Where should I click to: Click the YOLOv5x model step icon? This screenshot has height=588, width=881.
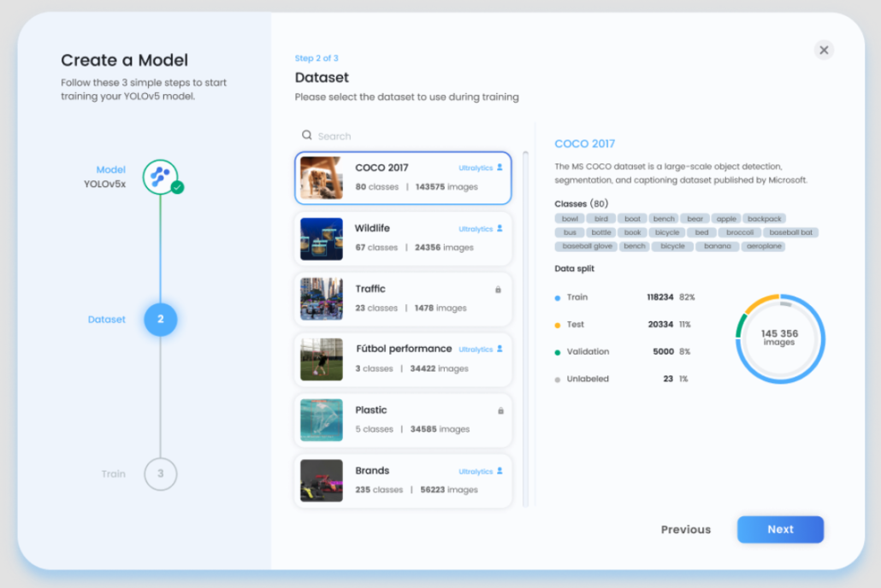(160, 177)
